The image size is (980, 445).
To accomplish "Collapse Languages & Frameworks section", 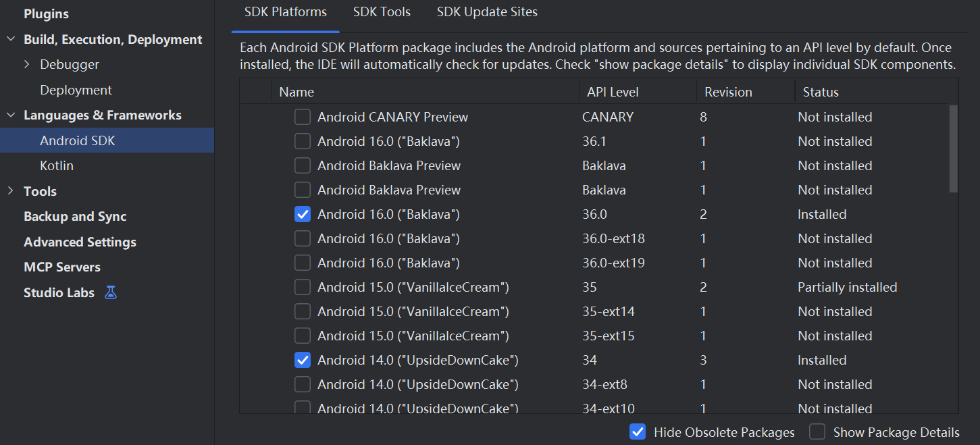I will click(11, 115).
